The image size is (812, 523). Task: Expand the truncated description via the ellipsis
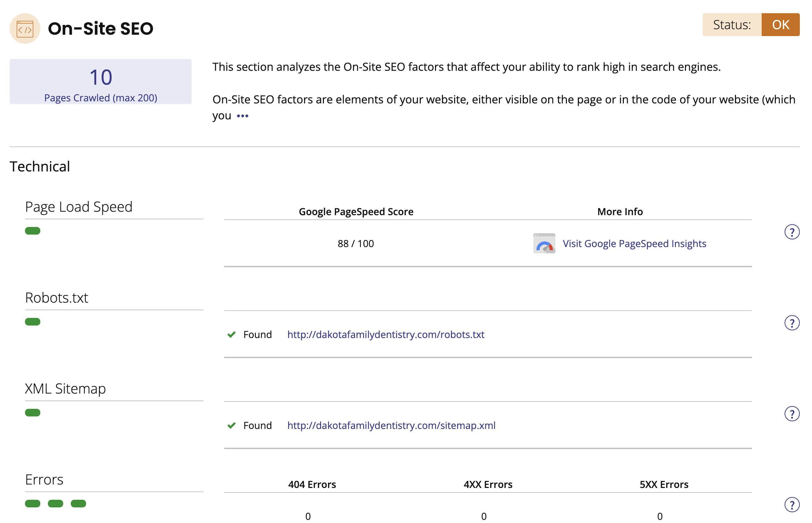(243, 116)
